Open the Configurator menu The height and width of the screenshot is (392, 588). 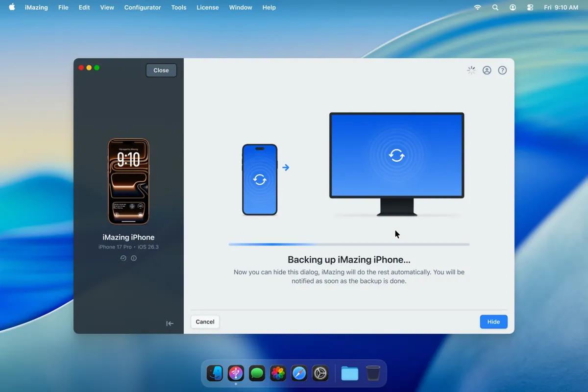point(143,7)
